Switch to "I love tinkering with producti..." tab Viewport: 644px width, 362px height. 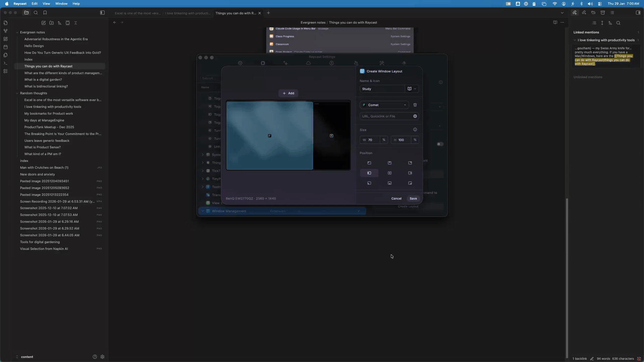pyautogui.click(x=187, y=13)
